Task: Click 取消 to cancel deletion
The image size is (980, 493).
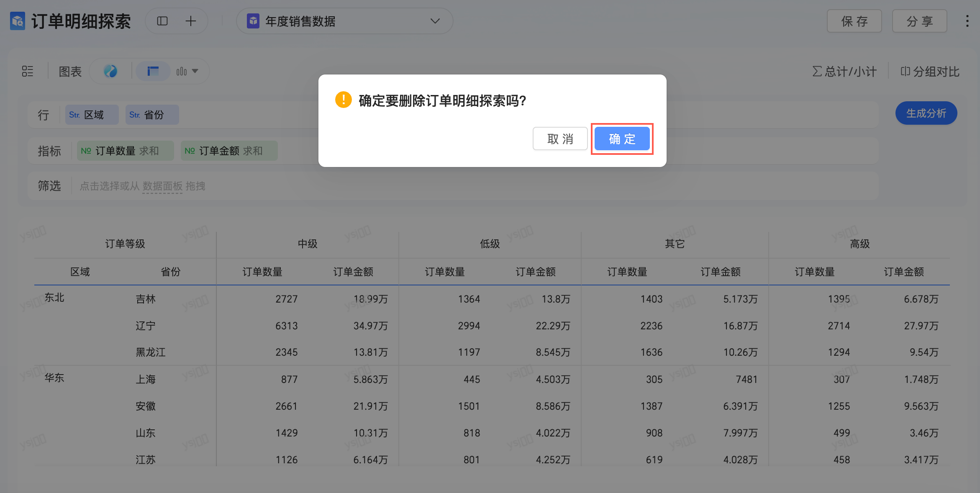Action: (x=560, y=139)
